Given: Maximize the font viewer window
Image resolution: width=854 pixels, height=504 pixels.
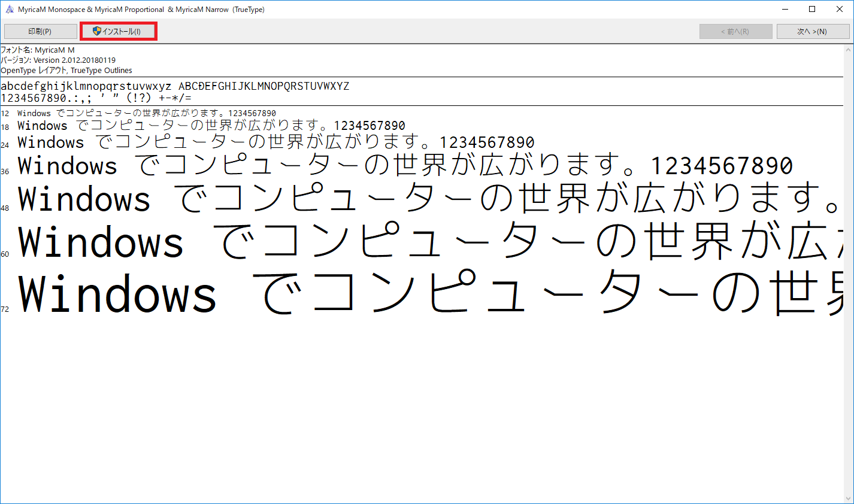Looking at the screenshot, I should point(812,9).
